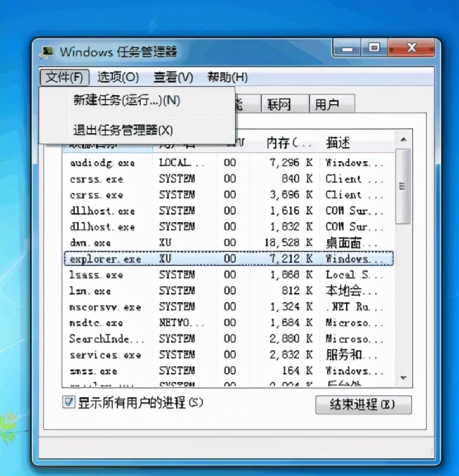
Task: Select the lsass.exe process row
Action: [x=229, y=275]
